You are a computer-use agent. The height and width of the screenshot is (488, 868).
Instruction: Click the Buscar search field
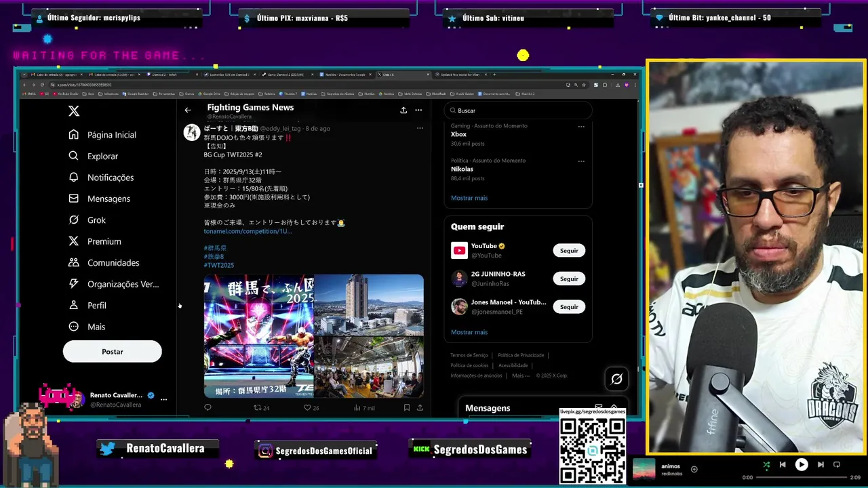click(x=518, y=110)
